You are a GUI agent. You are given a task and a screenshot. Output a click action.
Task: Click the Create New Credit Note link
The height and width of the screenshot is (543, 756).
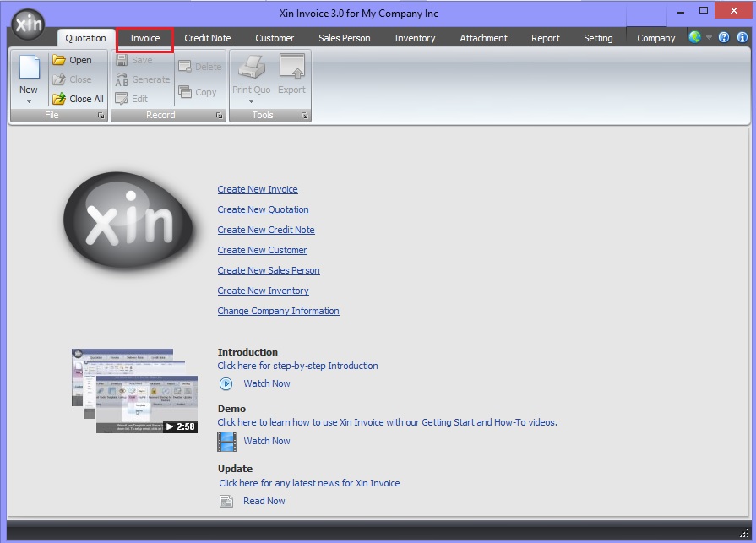click(x=266, y=230)
